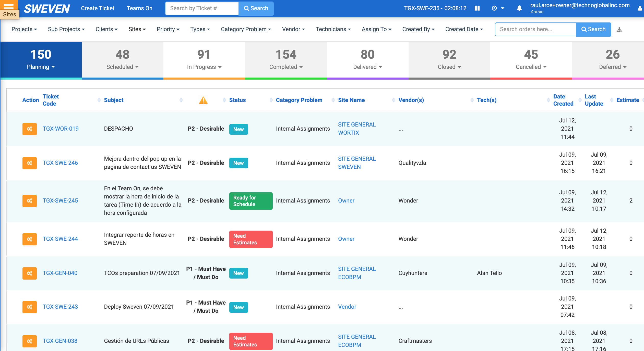Click Need Estimates badge for TGX-SWE-244
This screenshot has height=351, width=644.
click(x=251, y=239)
